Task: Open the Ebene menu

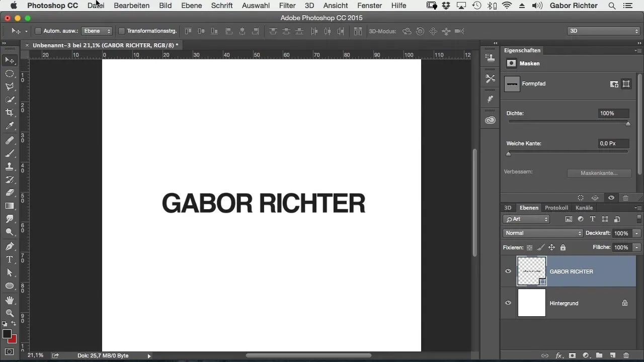Action: point(192,6)
